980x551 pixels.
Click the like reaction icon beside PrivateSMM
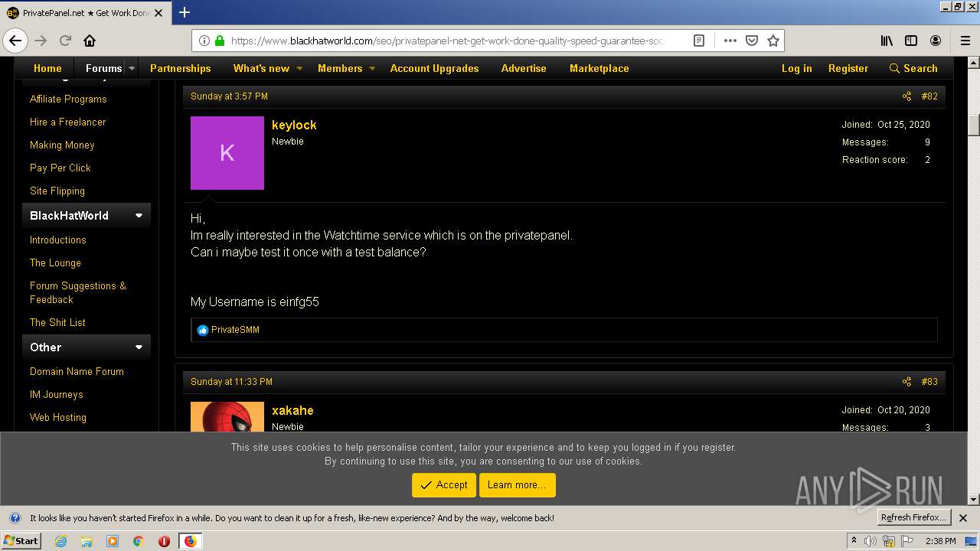[x=202, y=331]
